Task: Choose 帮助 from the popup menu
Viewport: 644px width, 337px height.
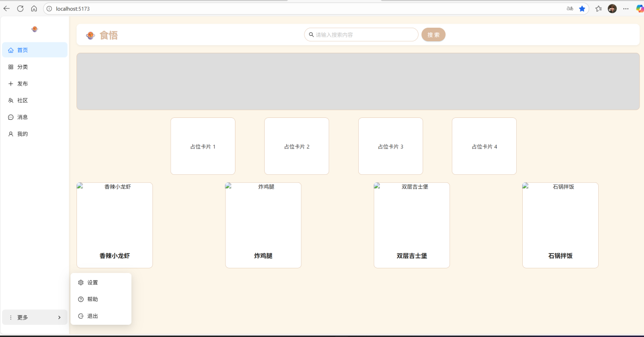Action: click(x=101, y=299)
